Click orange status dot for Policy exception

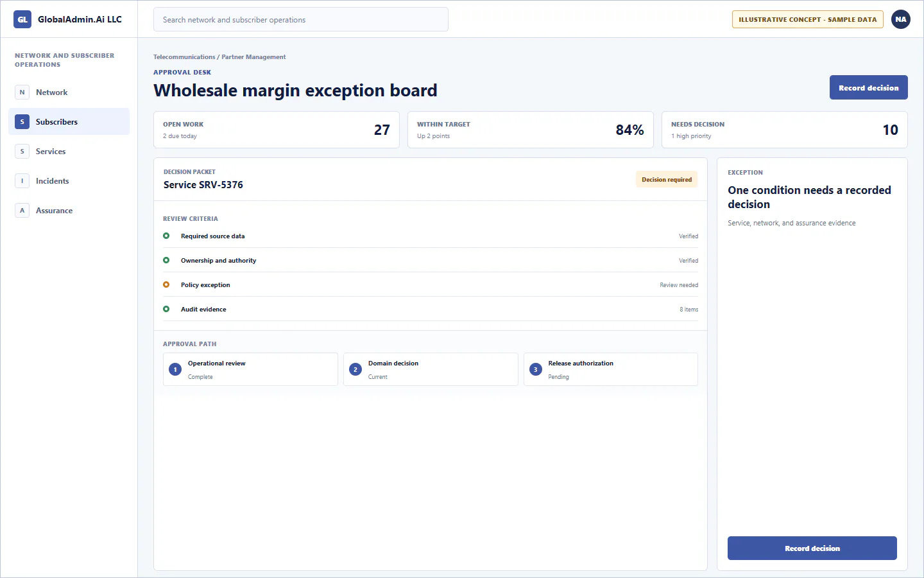166,285
